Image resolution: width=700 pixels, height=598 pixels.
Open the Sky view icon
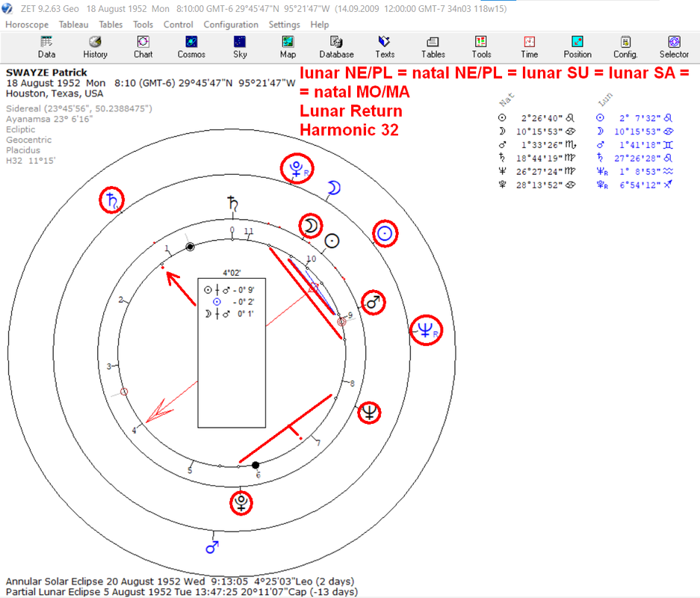point(240,47)
